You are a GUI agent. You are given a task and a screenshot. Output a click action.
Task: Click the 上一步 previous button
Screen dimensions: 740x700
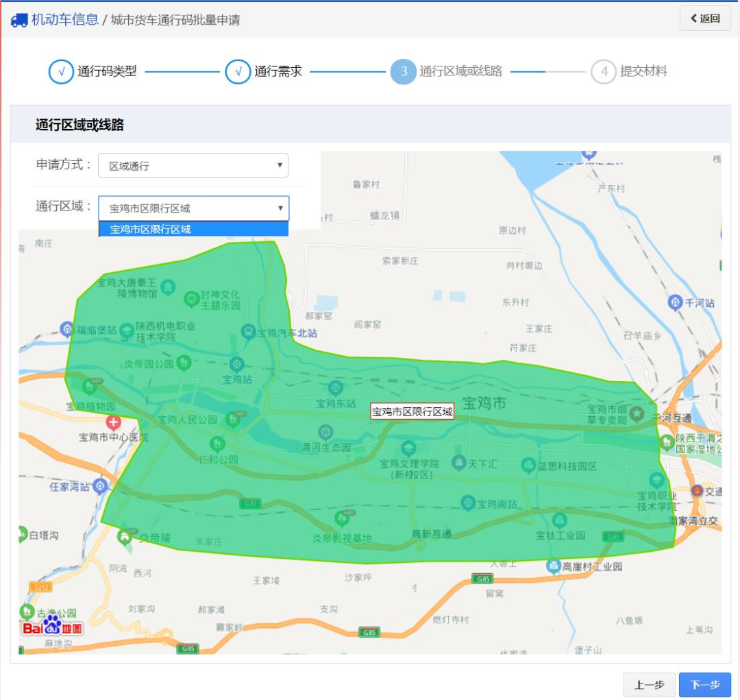[x=649, y=684]
